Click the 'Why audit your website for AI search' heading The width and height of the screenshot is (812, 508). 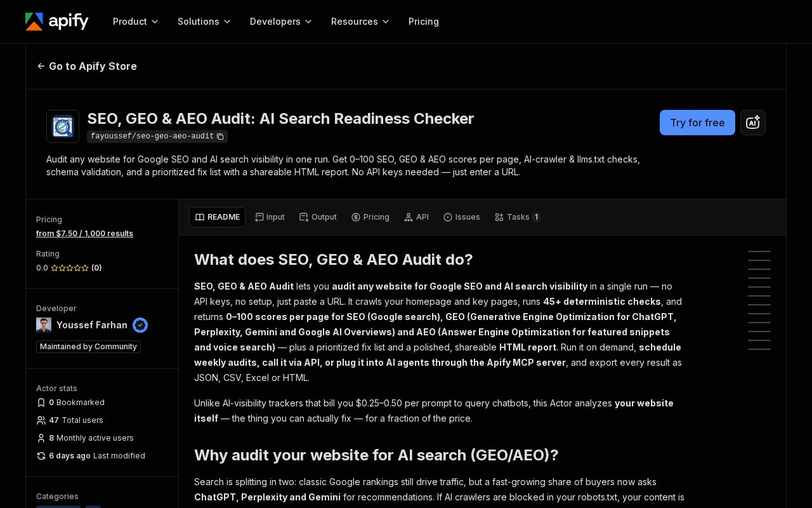coord(376,455)
